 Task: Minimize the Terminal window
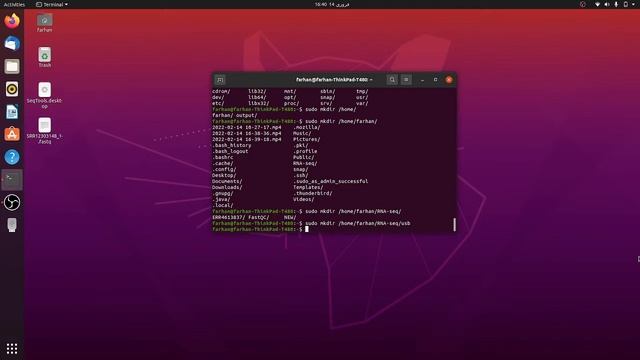pyautogui.click(x=422, y=80)
